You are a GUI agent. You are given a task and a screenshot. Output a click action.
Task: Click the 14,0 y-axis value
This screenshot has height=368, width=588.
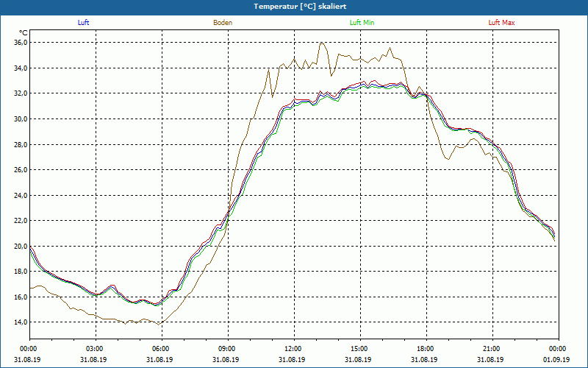click(x=21, y=322)
